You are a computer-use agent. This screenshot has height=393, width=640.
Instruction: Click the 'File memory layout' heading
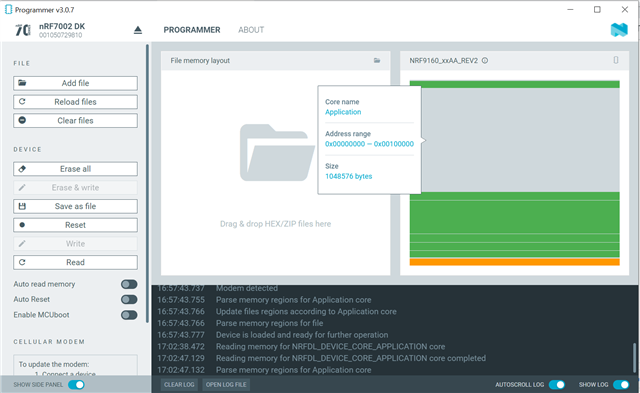(x=200, y=60)
